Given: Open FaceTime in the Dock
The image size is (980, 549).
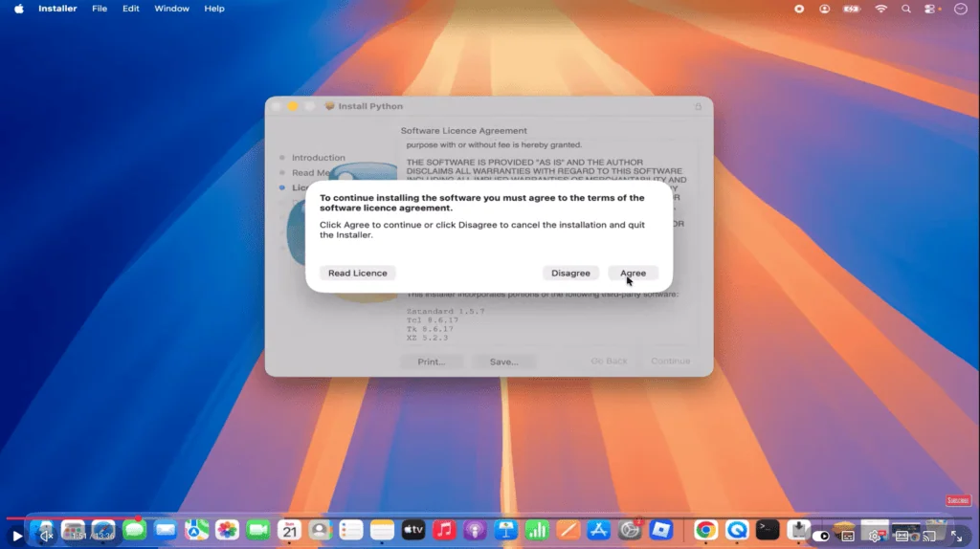Looking at the screenshot, I should (258, 530).
